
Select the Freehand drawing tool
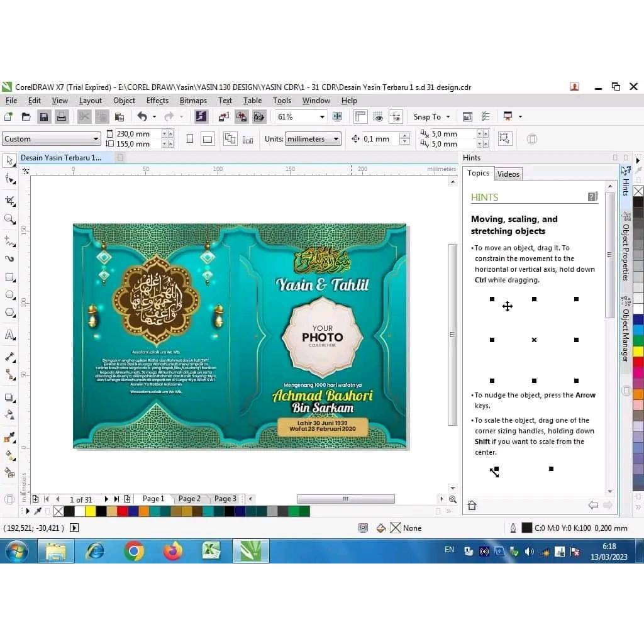click(x=10, y=241)
